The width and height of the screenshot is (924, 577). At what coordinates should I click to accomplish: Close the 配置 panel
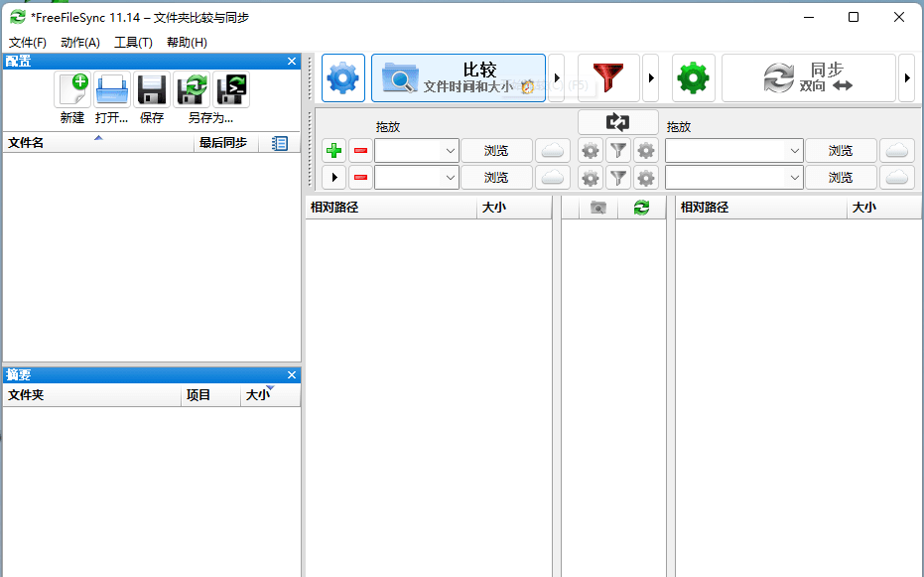coord(292,62)
